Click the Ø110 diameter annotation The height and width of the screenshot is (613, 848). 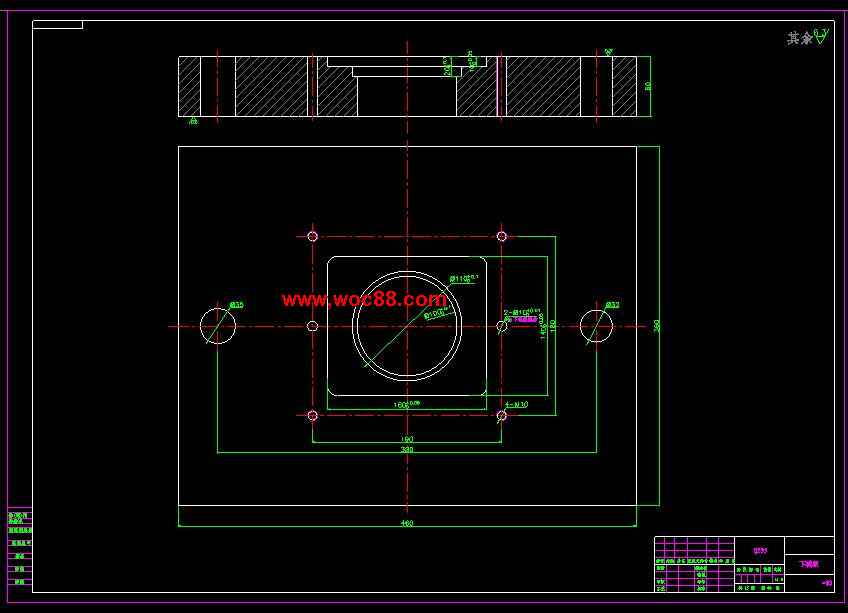[464, 278]
